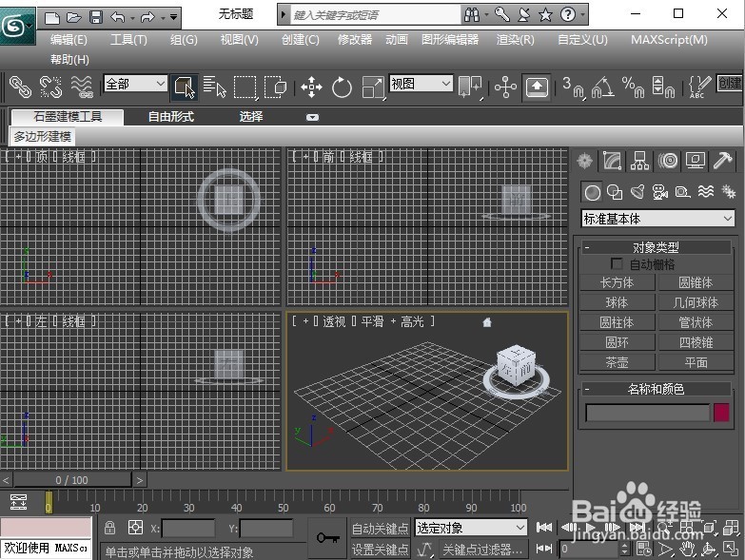Open Select by Name list icon
The width and height of the screenshot is (745, 560).
[x=215, y=87]
